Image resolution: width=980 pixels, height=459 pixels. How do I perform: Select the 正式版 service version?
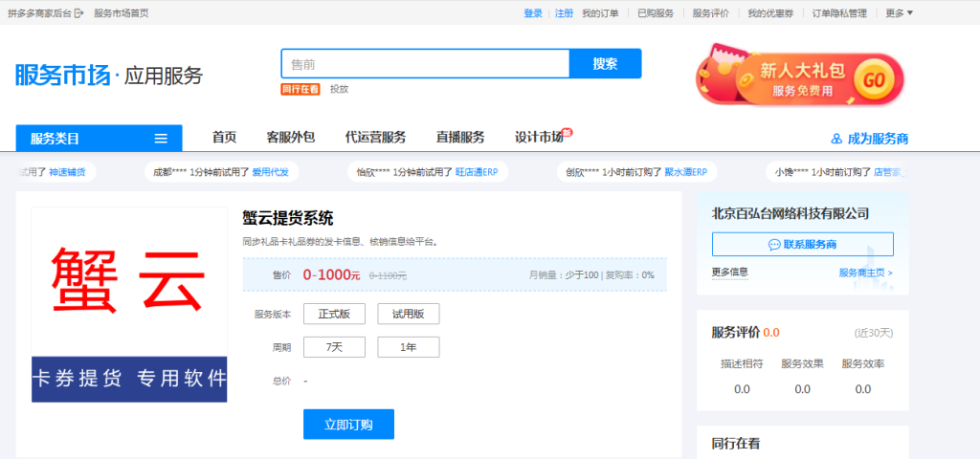tap(334, 314)
